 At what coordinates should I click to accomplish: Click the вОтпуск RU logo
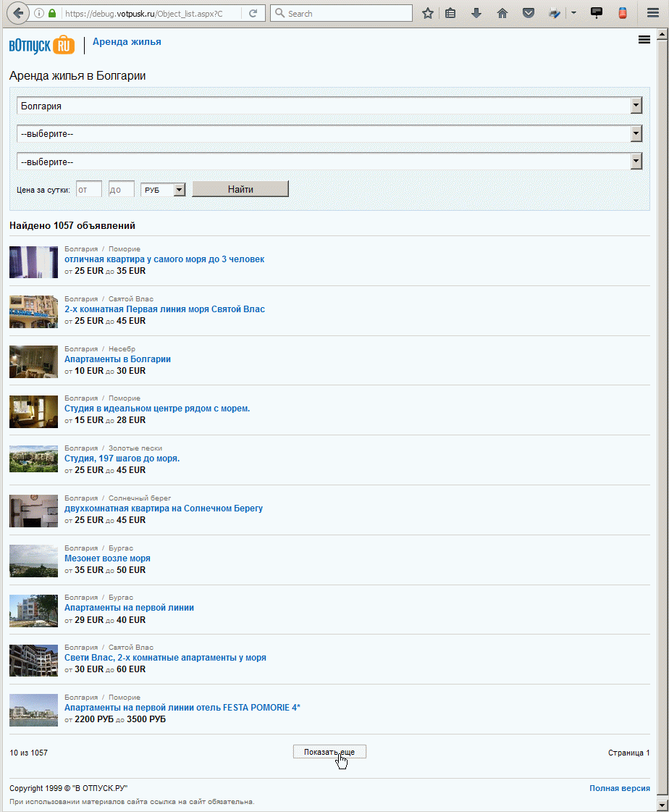pos(42,46)
